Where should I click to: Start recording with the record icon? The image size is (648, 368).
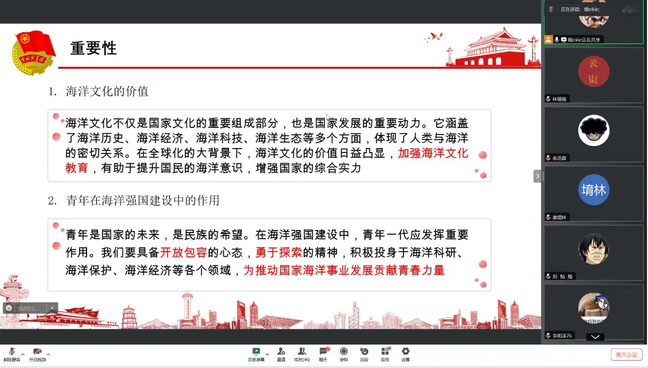pyautogui.click(x=344, y=354)
